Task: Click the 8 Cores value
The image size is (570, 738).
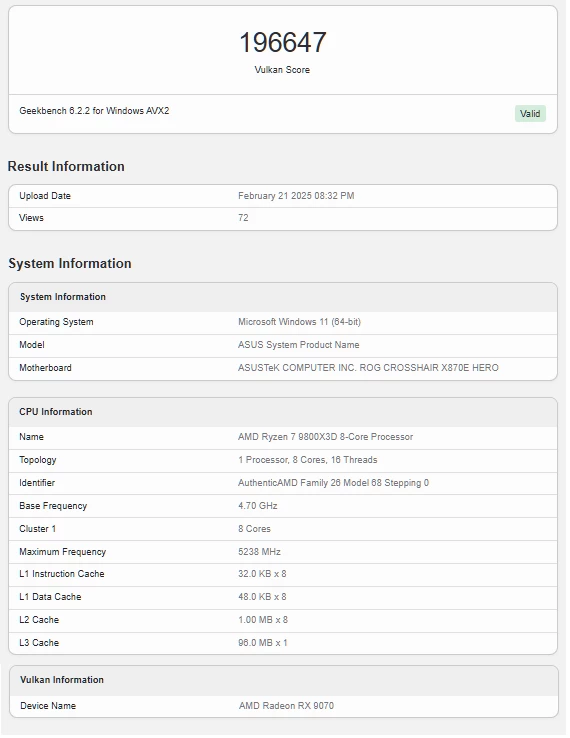Action: pyautogui.click(x=254, y=529)
